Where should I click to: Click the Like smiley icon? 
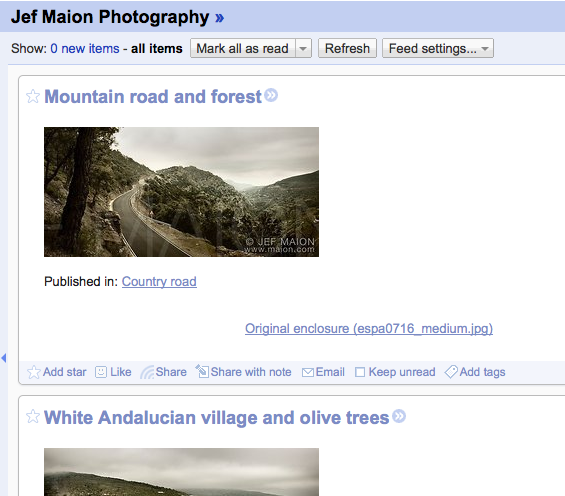coord(101,372)
